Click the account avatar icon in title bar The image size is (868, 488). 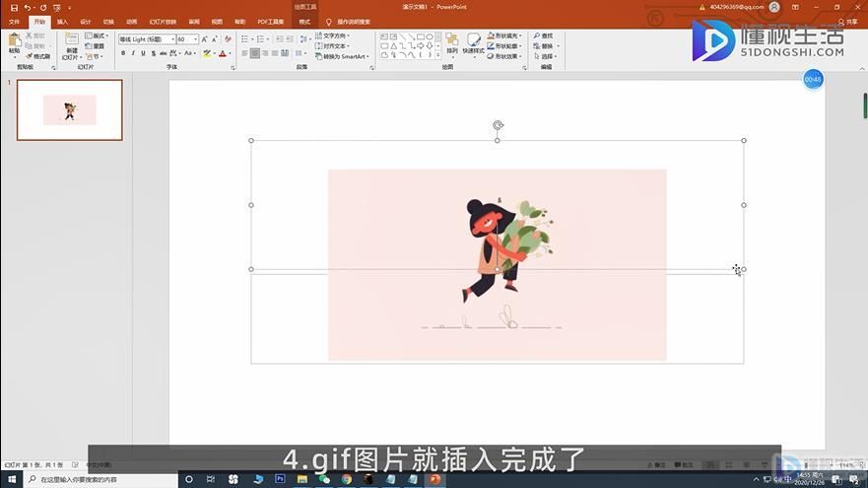tap(774, 7)
